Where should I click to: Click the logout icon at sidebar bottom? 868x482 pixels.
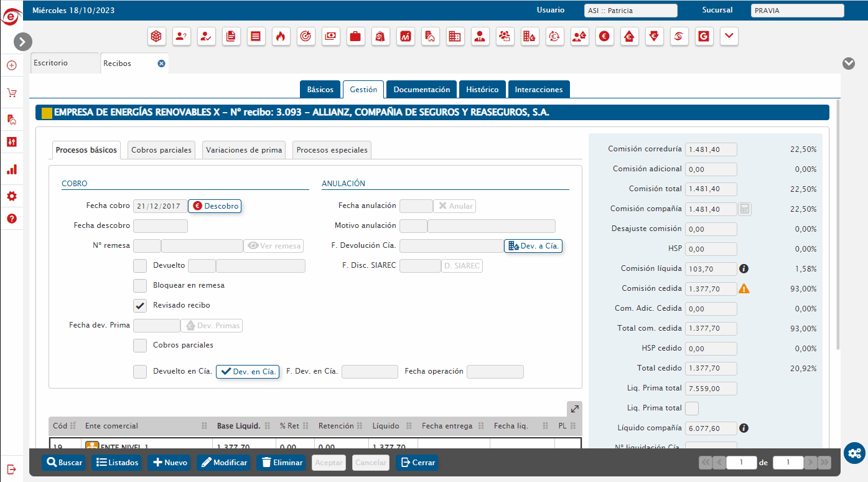[11, 469]
